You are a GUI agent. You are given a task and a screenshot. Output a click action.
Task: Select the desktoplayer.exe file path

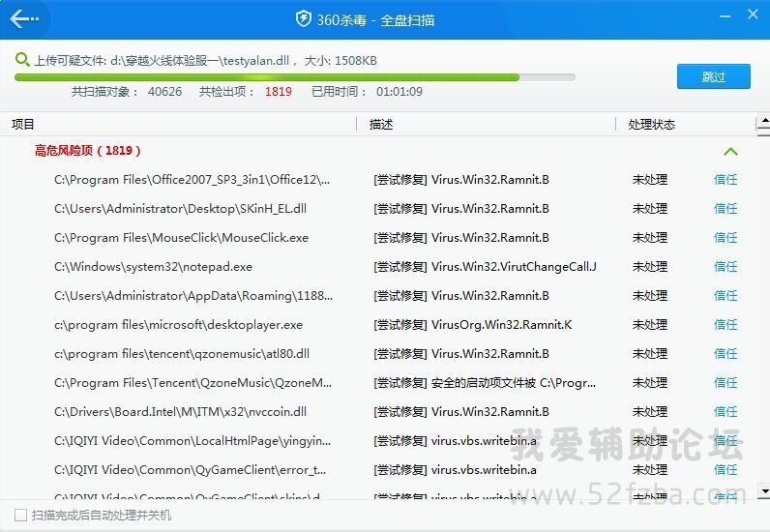pyautogui.click(x=178, y=325)
